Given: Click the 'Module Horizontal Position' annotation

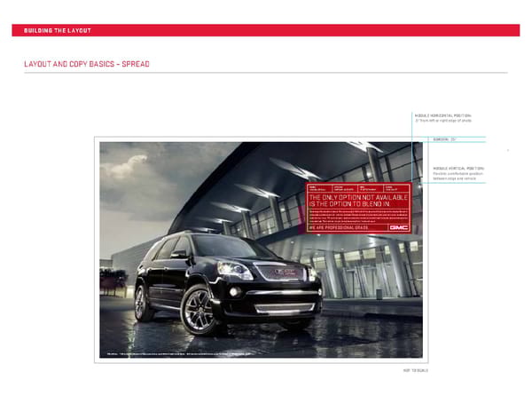Looking at the screenshot, I should click(x=442, y=117).
